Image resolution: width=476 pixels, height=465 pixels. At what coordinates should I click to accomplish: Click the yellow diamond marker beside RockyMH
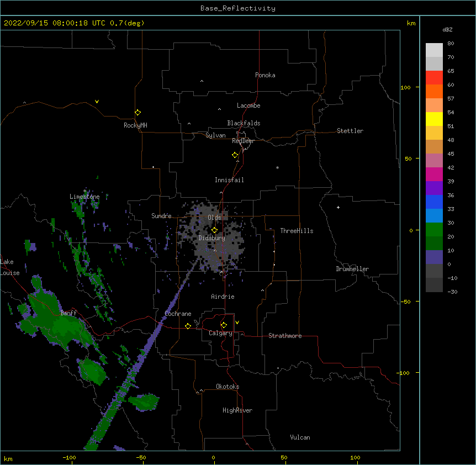(x=137, y=113)
